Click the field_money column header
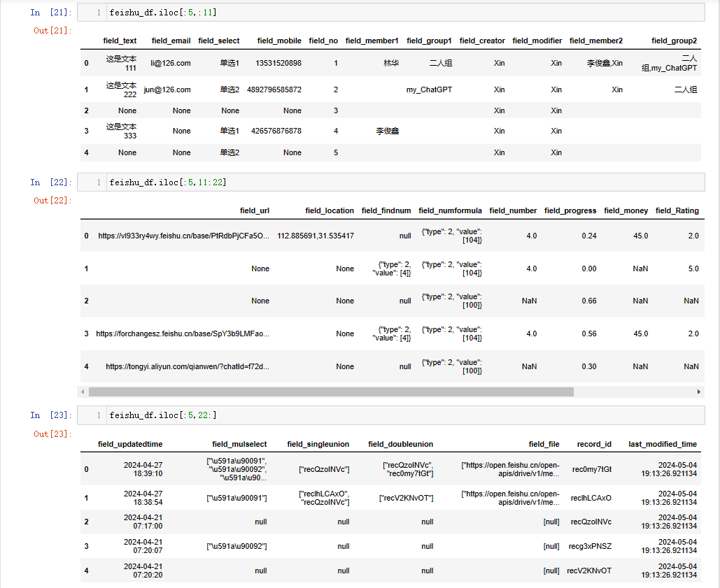The image size is (720, 588). 626,210
